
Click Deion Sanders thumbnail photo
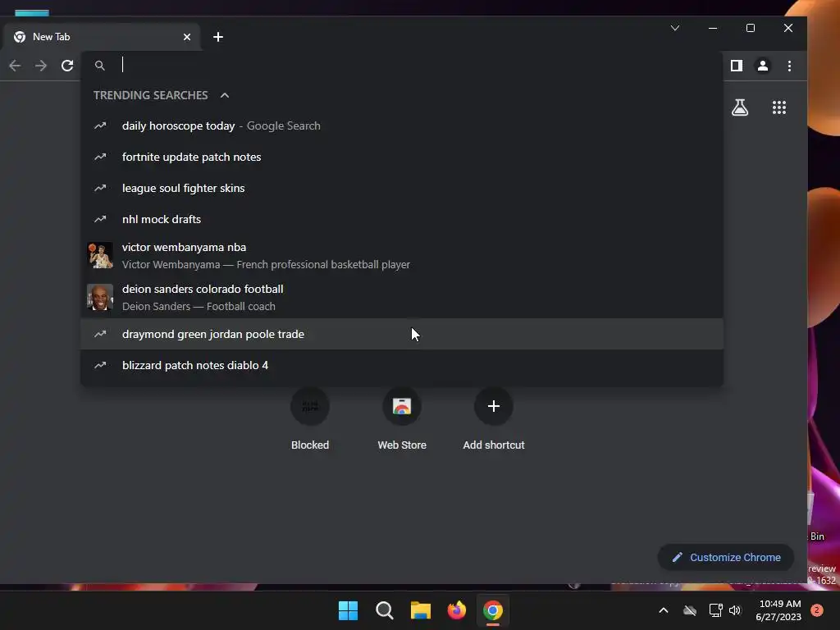[100, 297]
